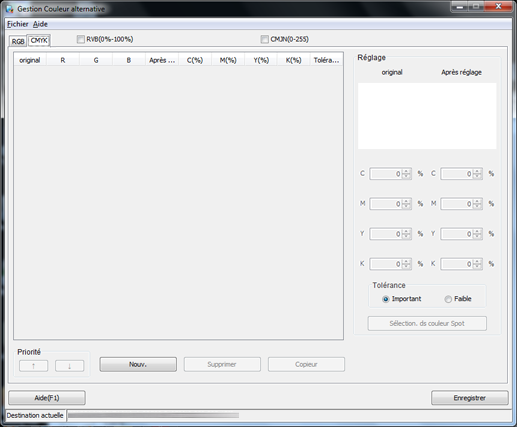
Task: Click the Y(%) column header
Action: coord(261,60)
